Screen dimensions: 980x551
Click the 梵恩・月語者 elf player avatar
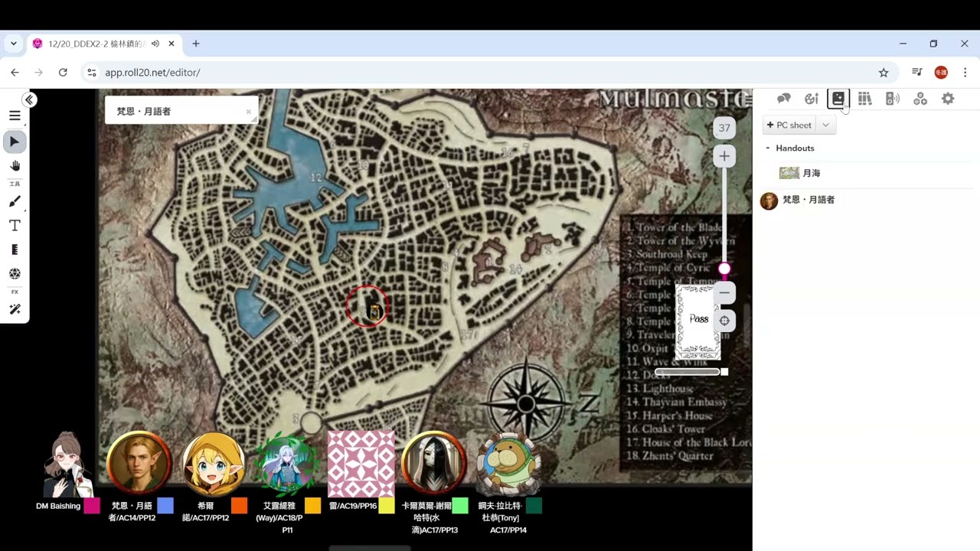[139, 463]
